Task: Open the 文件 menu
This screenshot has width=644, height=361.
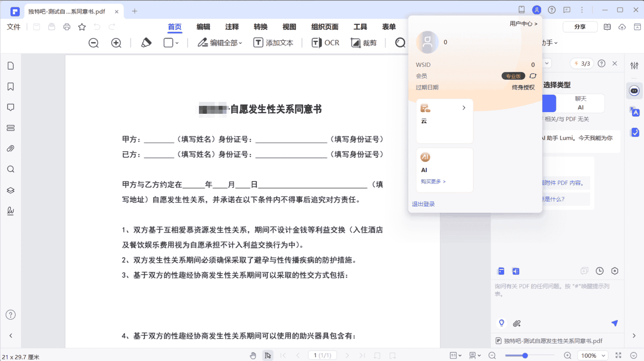Action: pyautogui.click(x=13, y=27)
